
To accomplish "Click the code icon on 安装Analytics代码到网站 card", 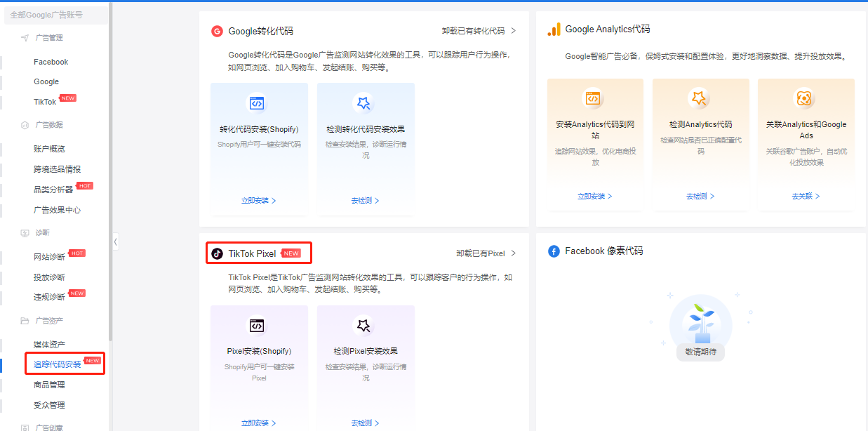I will point(593,98).
